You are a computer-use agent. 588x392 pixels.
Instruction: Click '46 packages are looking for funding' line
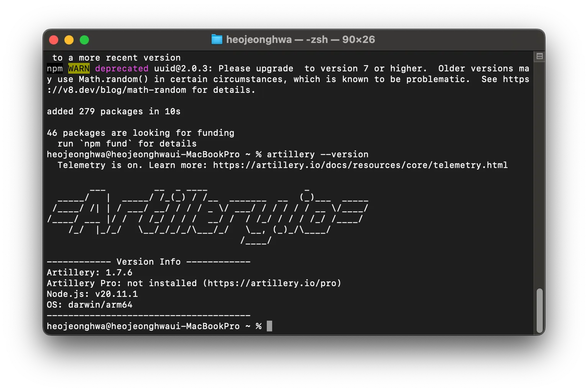click(140, 133)
